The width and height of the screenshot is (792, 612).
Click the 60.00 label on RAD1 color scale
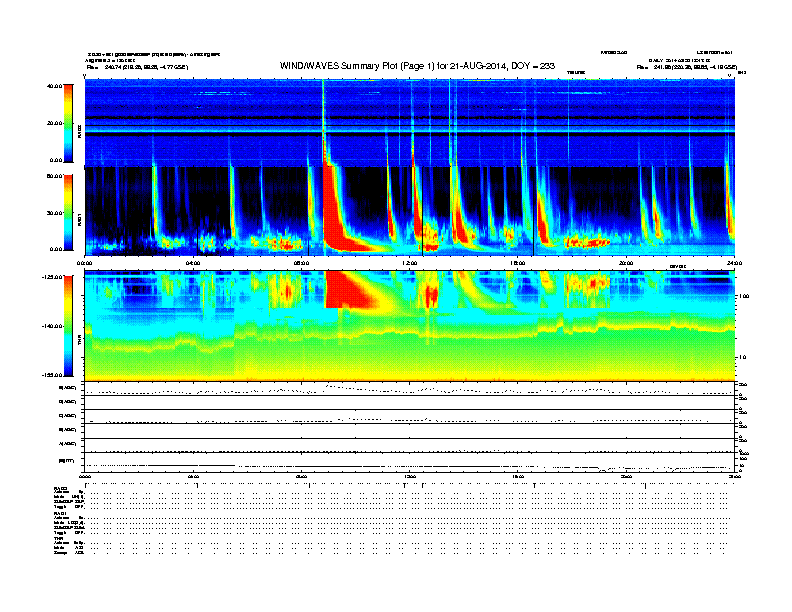(x=54, y=176)
